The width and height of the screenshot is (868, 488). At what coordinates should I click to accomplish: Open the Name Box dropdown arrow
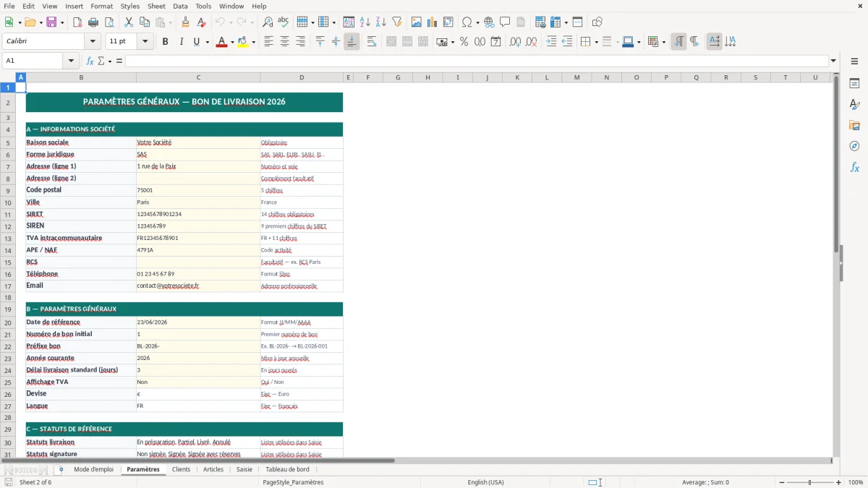pos(71,61)
